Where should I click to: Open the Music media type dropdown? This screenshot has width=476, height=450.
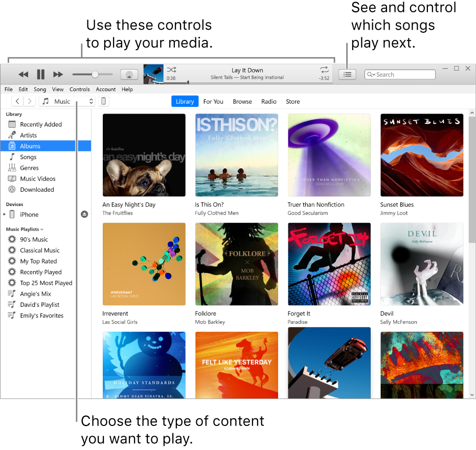click(67, 101)
